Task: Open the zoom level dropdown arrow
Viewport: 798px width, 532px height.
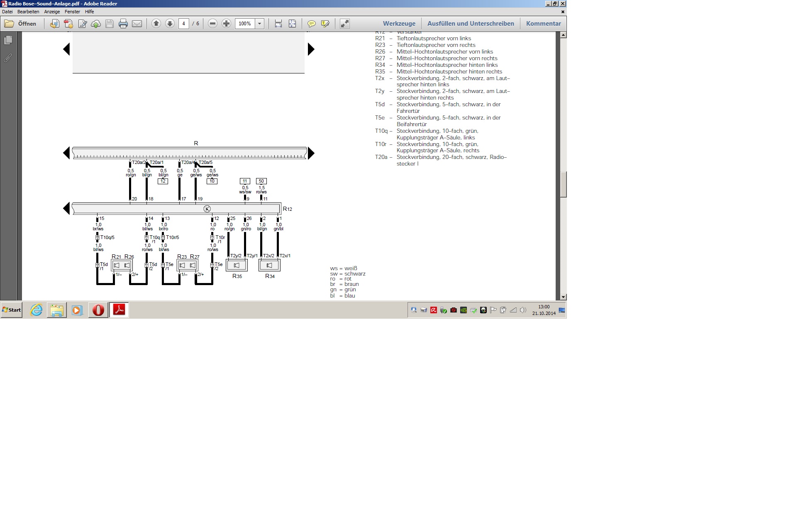Action: pos(260,24)
